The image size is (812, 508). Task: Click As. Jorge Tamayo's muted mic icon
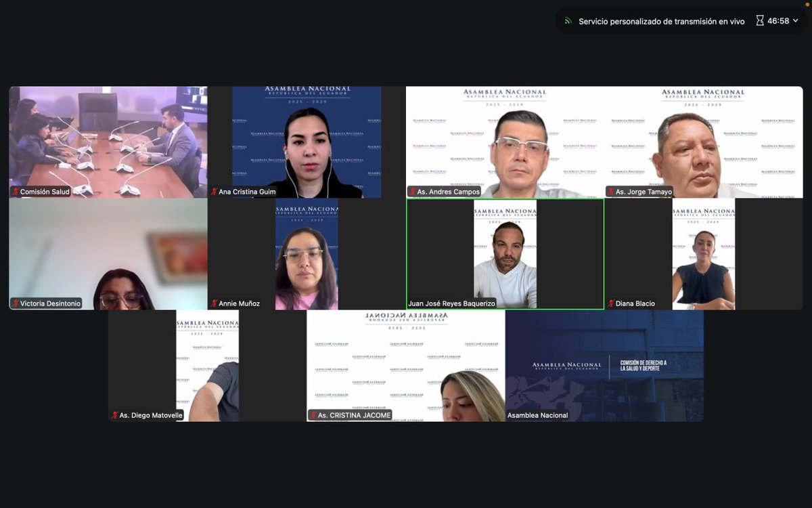[x=610, y=192]
